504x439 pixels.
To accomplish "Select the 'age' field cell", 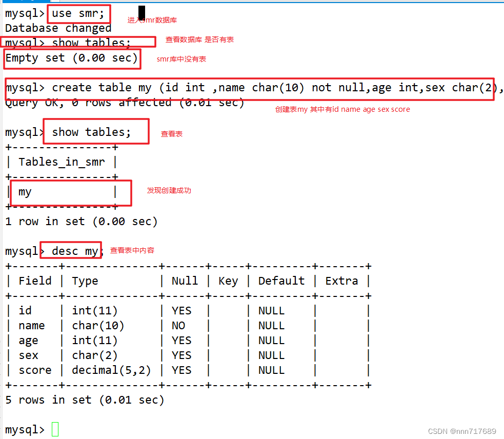I will [28, 341].
